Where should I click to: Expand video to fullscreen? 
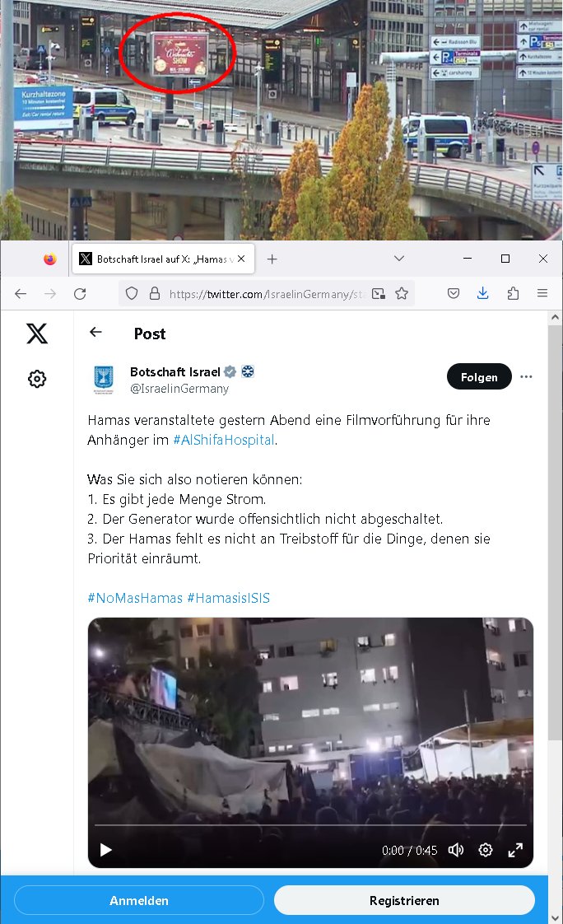point(515,850)
